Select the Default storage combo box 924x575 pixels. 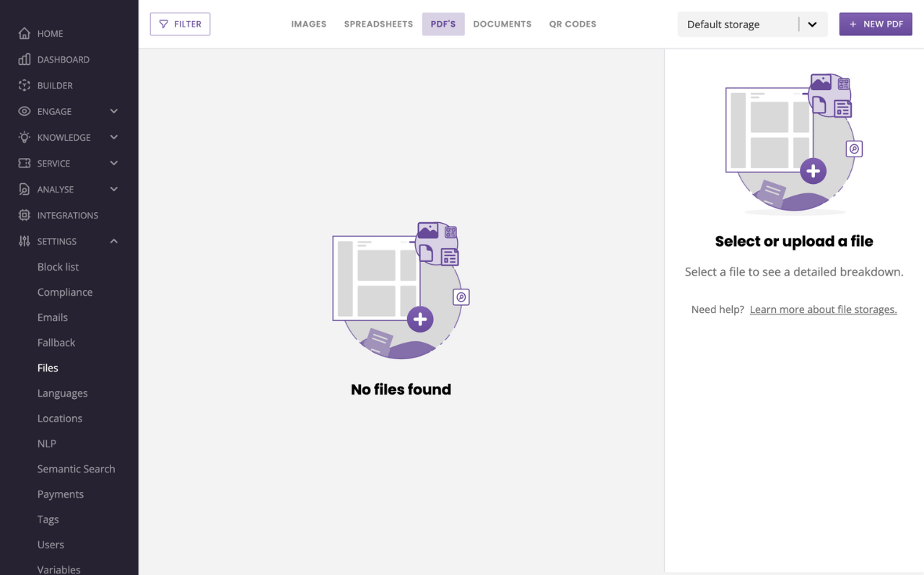(x=752, y=25)
